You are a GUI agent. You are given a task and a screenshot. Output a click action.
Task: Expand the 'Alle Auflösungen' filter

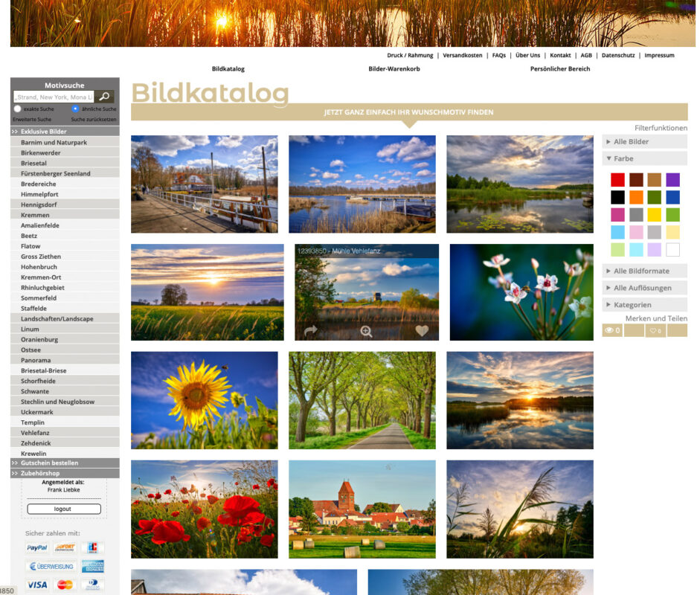point(645,288)
